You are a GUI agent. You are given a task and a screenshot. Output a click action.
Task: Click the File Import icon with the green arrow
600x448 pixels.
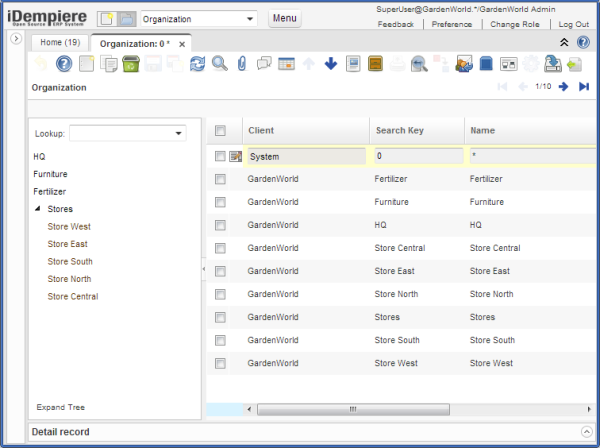[x=575, y=64]
